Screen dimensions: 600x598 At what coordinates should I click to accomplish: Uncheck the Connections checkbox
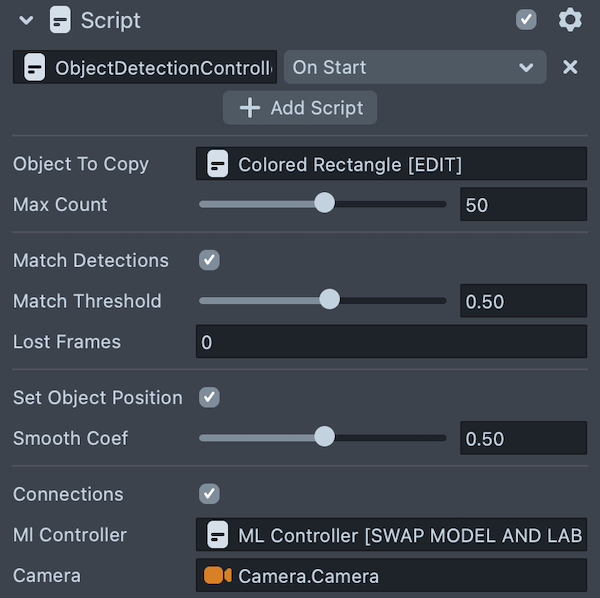tap(209, 494)
